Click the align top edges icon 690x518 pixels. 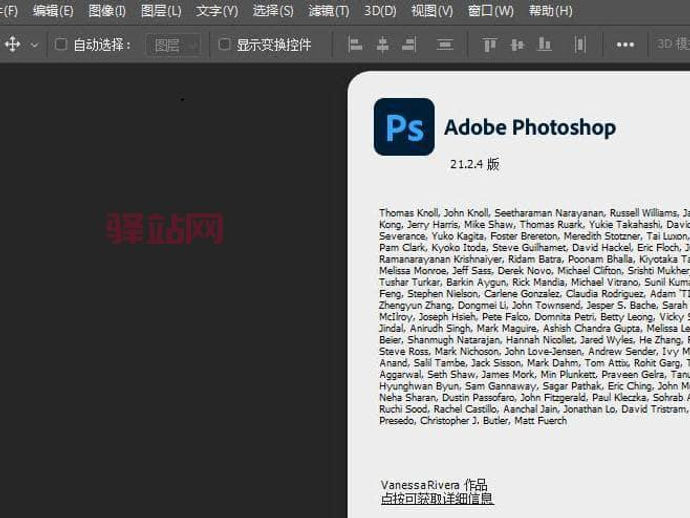(x=489, y=44)
